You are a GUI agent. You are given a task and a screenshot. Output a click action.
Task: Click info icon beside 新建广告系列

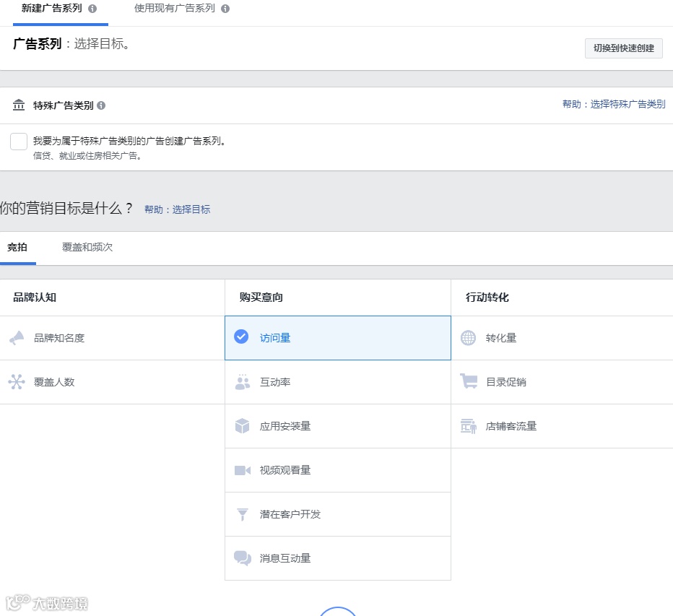click(92, 9)
